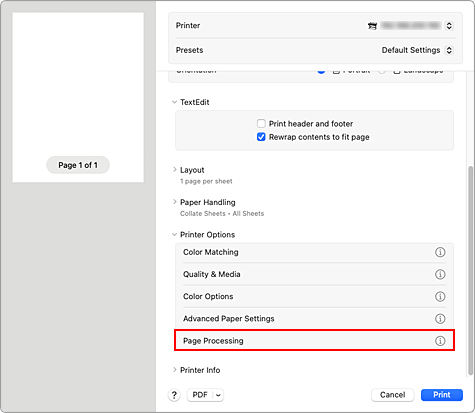The width and height of the screenshot is (475, 413).
Task: Open the Page Processing row
Action: click(x=314, y=341)
